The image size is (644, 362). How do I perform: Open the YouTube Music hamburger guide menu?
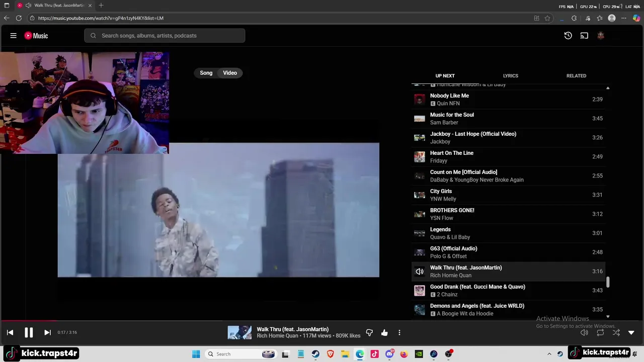coord(14,36)
